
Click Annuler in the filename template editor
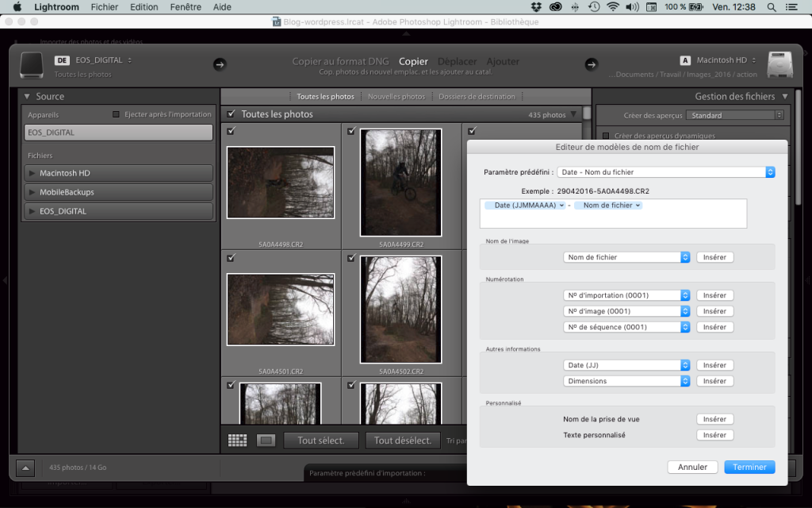[692, 467]
